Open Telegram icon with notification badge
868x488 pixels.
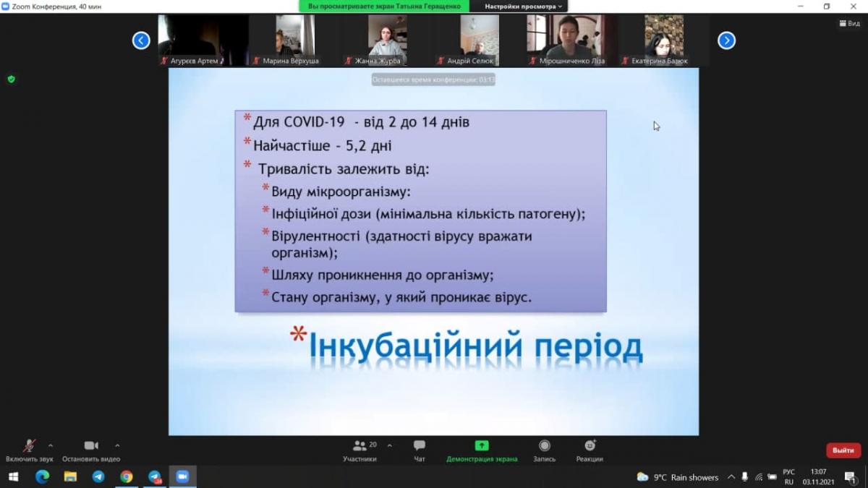(155, 477)
